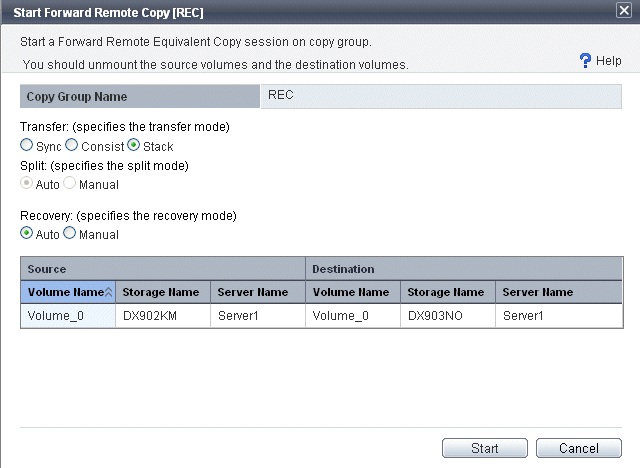Set recovery mode to Auto
Image resolution: width=640 pixels, height=468 pixels.
(x=27, y=233)
